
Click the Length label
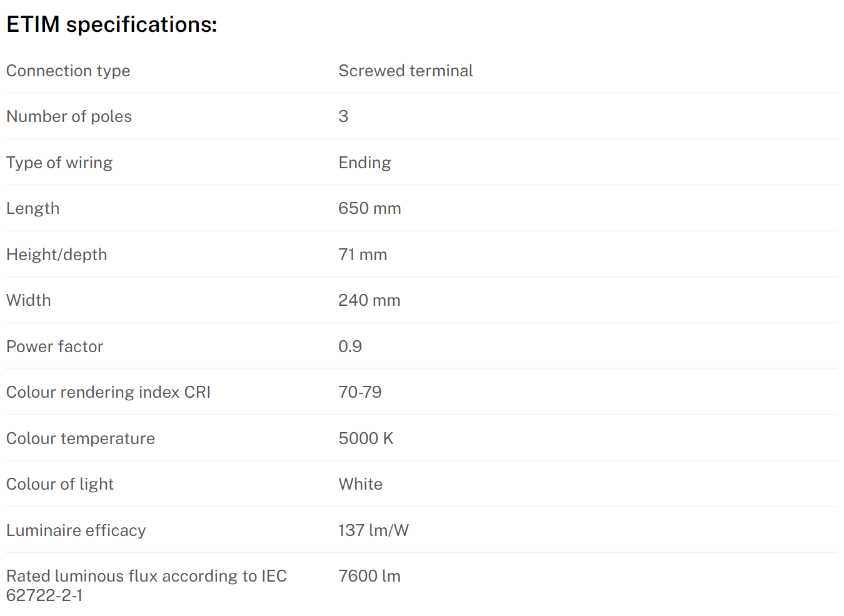[33, 208]
